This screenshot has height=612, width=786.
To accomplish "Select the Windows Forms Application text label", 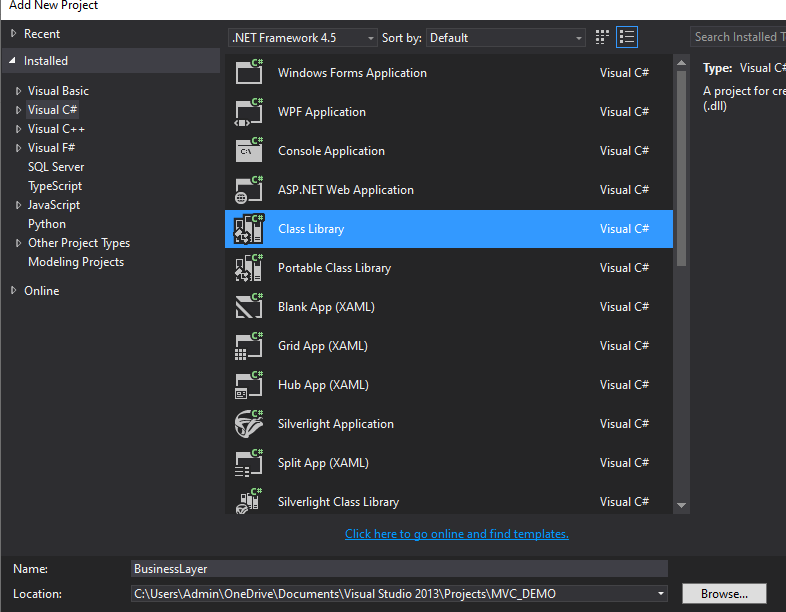I will click(352, 73).
